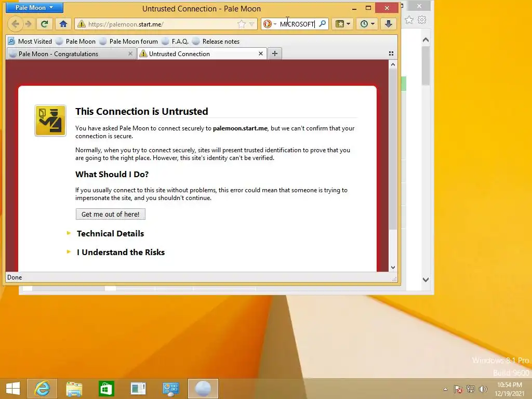Open Windows Store from the taskbar
Viewport: 532px width, 399px height.
106,389
